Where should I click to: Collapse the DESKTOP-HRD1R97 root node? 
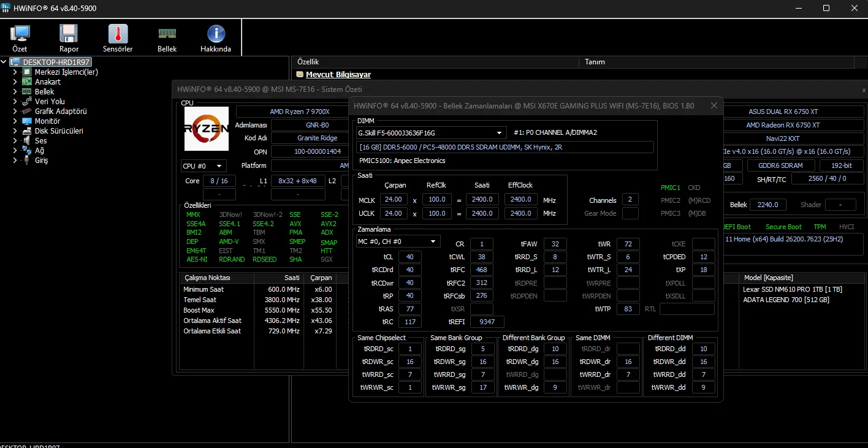tap(5, 62)
